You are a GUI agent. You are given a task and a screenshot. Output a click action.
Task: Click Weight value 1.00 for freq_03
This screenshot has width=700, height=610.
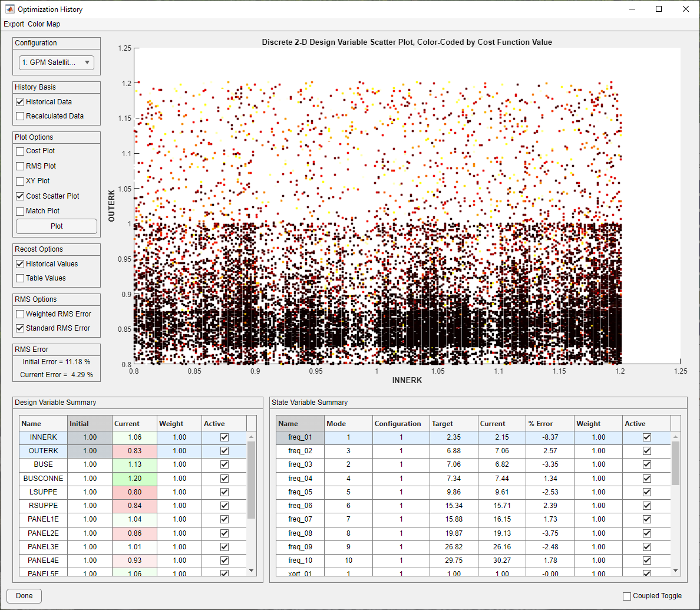[598, 464]
